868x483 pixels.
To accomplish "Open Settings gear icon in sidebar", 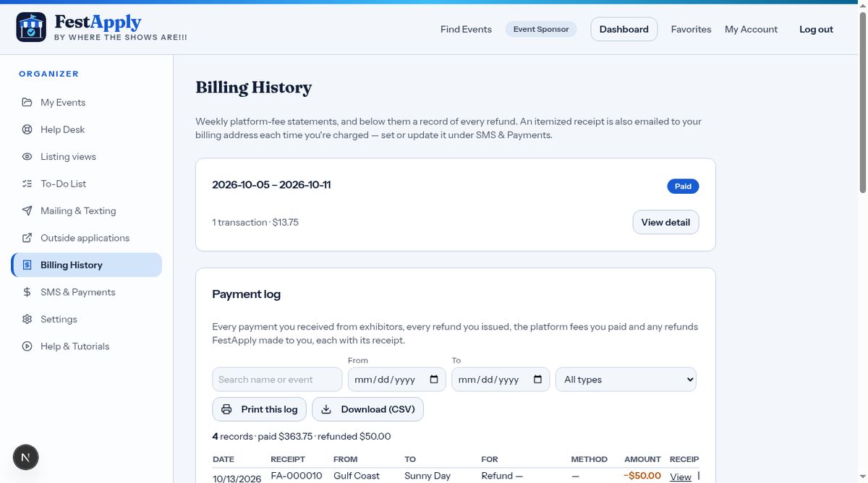I will point(27,319).
